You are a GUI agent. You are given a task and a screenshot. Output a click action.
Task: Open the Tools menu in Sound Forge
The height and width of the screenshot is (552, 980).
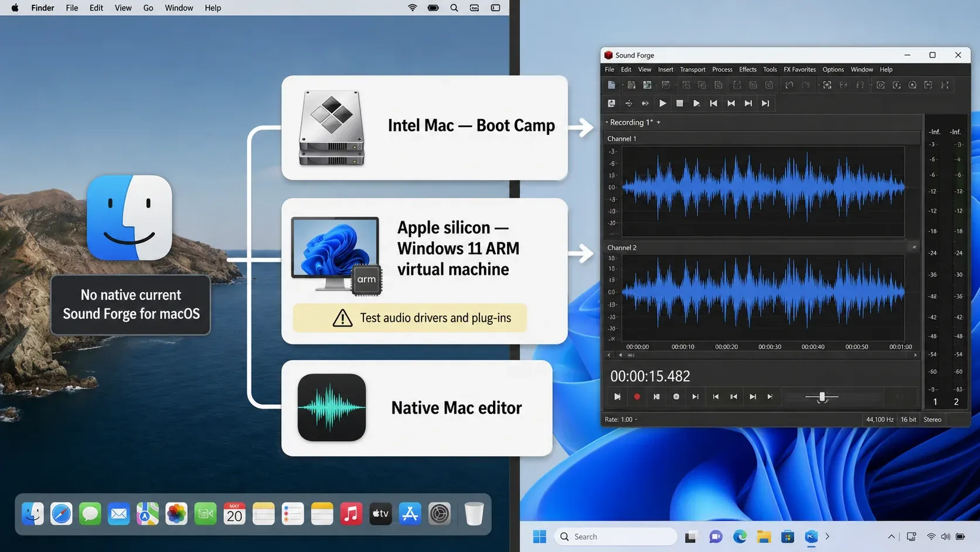click(x=770, y=69)
